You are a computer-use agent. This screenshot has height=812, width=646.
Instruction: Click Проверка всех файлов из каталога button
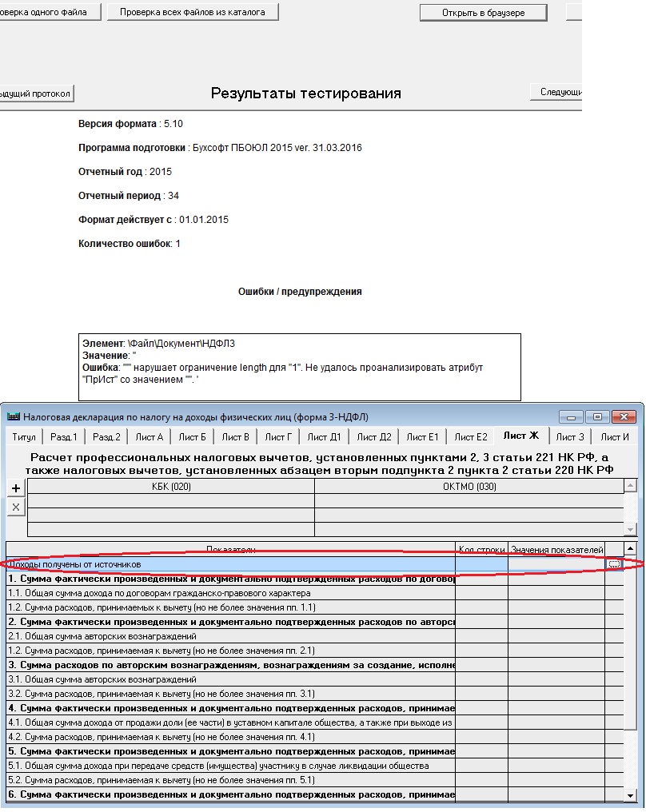coord(192,12)
